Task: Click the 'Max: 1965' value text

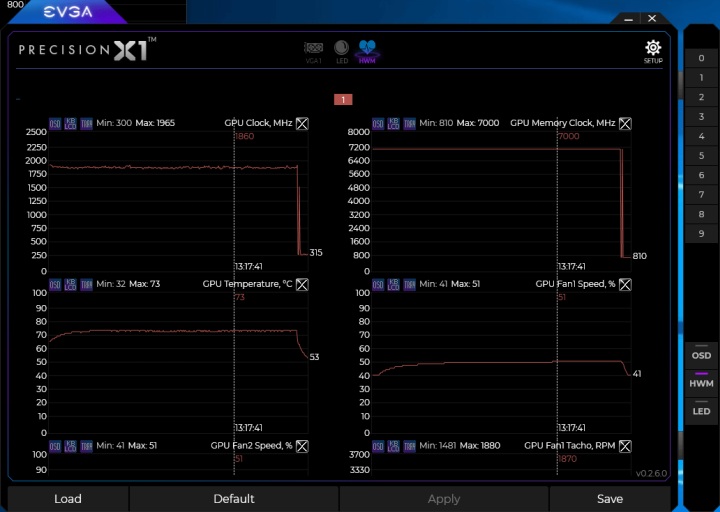Action: [x=155, y=123]
